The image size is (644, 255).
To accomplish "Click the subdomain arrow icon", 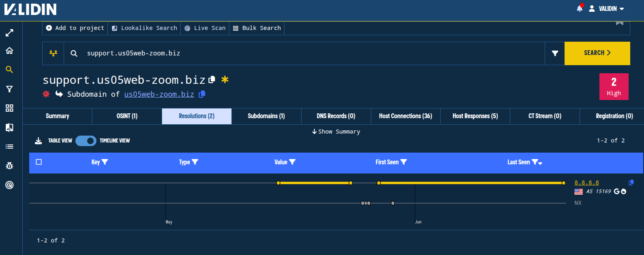I will click(59, 94).
